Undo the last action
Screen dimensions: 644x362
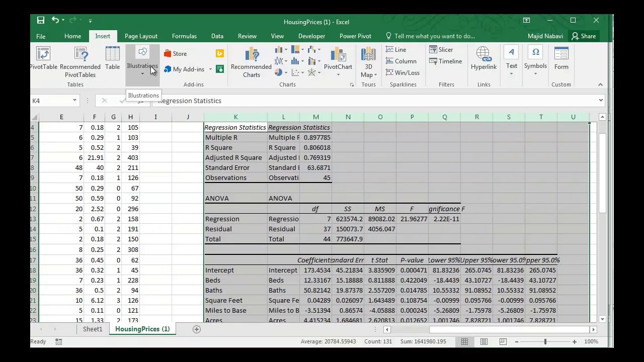pos(55,21)
